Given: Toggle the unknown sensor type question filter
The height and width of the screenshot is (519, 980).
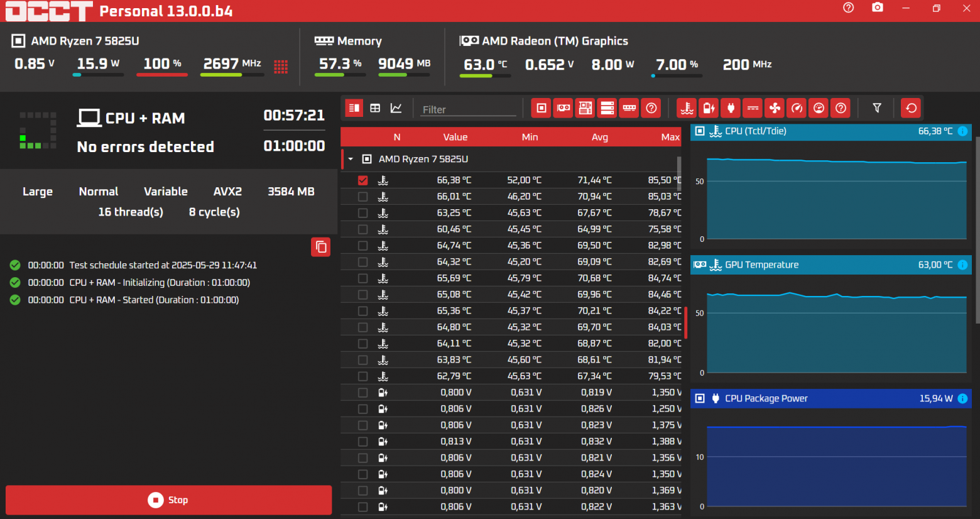Looking at the screenshot, I should coord(841,108).
